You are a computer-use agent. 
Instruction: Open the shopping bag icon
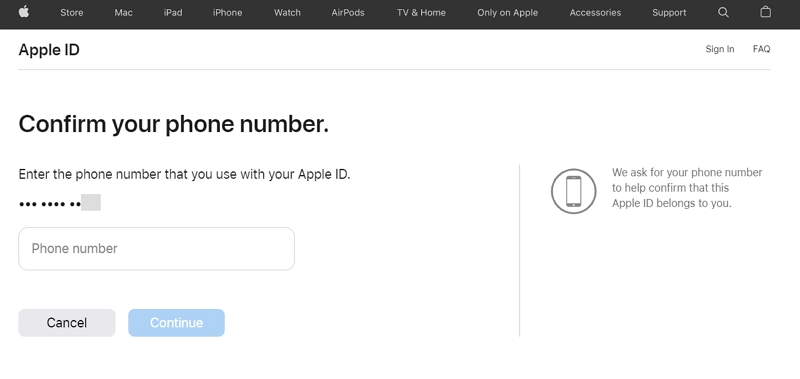(765, 12)
